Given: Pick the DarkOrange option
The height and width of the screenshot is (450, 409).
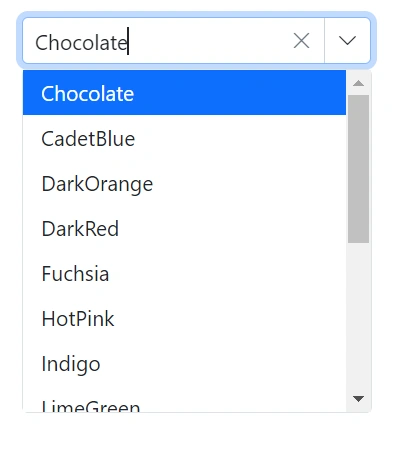Looking at the screenshot, I should point(184,183).
